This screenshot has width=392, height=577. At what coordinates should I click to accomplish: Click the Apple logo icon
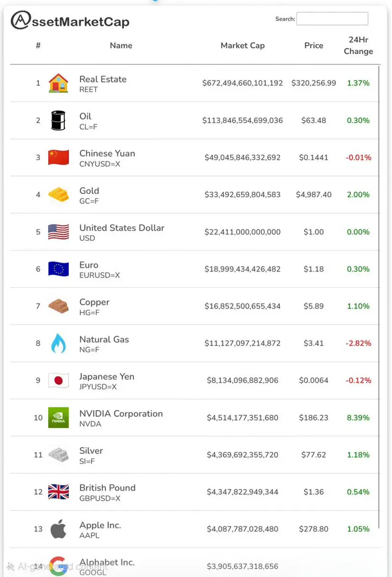pyautogui.click(x=59, y=529)
